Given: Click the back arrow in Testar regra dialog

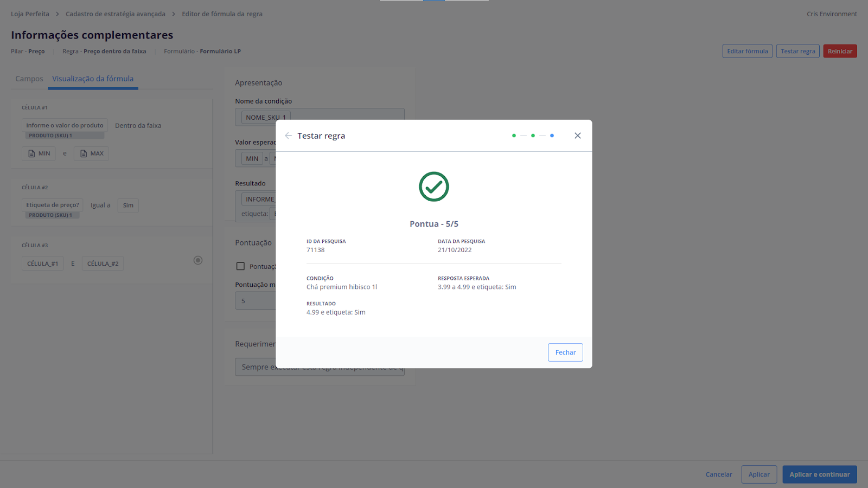Looking at the screenshot, I should click(288, 136).
